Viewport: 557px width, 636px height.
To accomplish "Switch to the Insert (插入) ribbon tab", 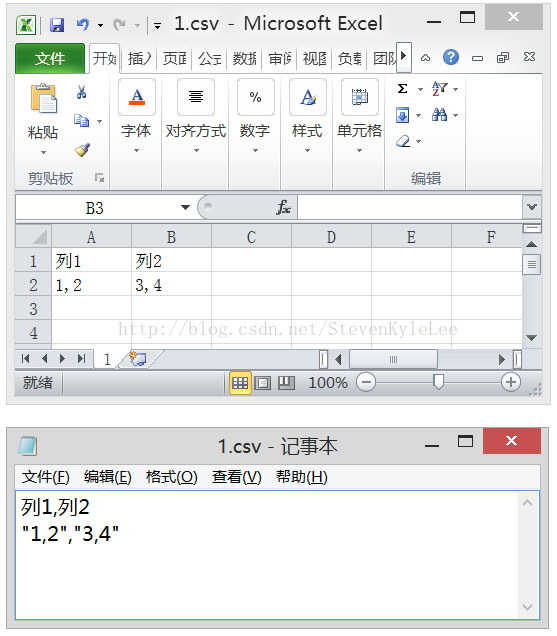I will point(140,58).
